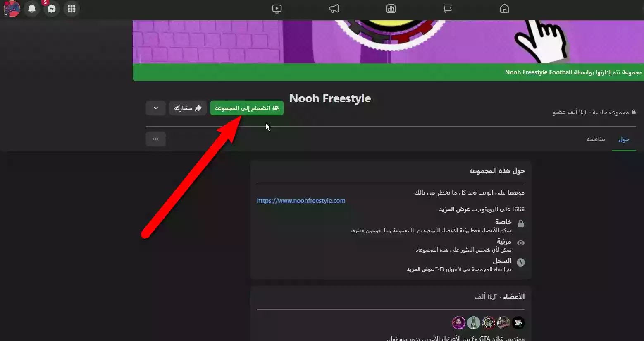Open the apps grid menu icon
Screen dimensions: 644x341
point(72,9)
